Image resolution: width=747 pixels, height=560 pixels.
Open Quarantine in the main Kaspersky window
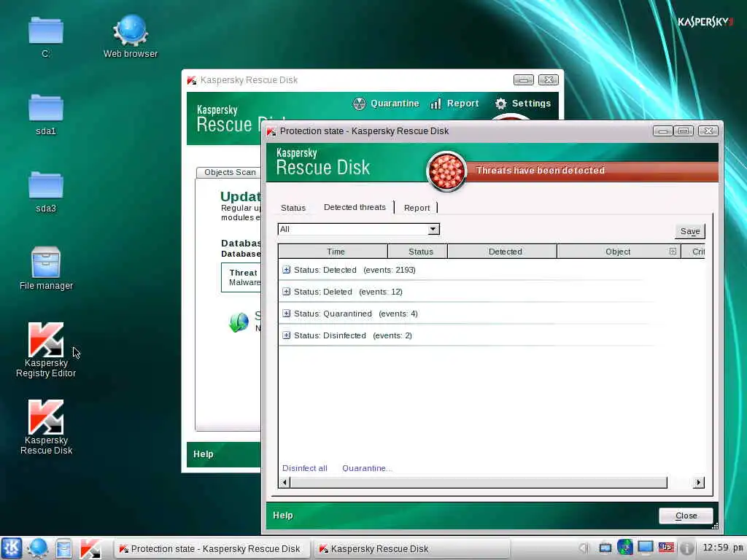point(386,104)
